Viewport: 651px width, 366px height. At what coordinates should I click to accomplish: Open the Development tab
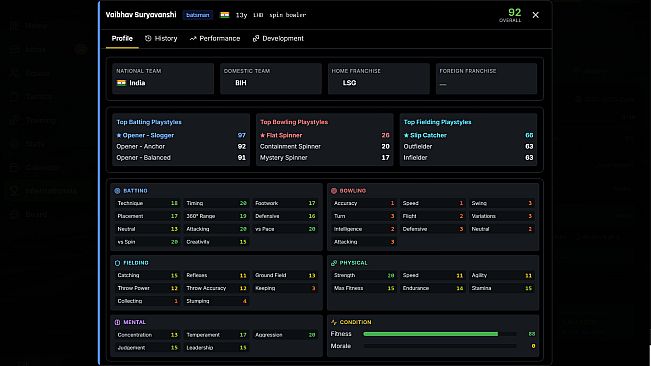[278, 39]
